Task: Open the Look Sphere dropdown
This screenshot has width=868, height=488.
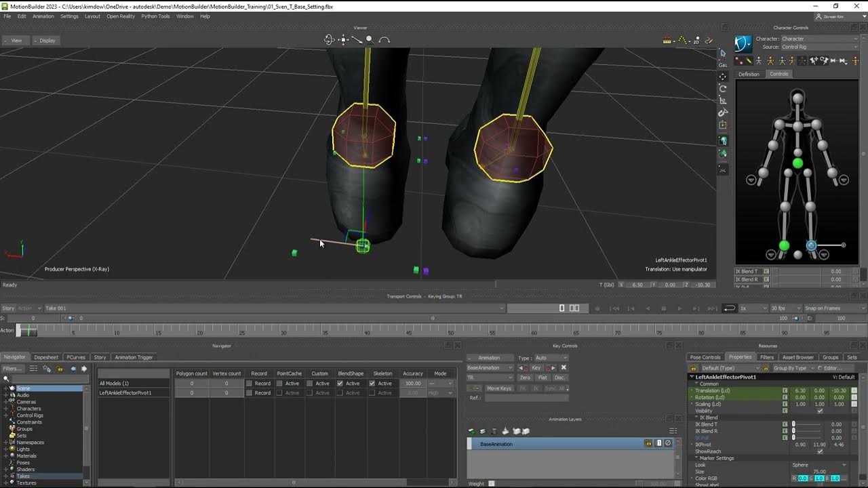Action: pos(820,465)
